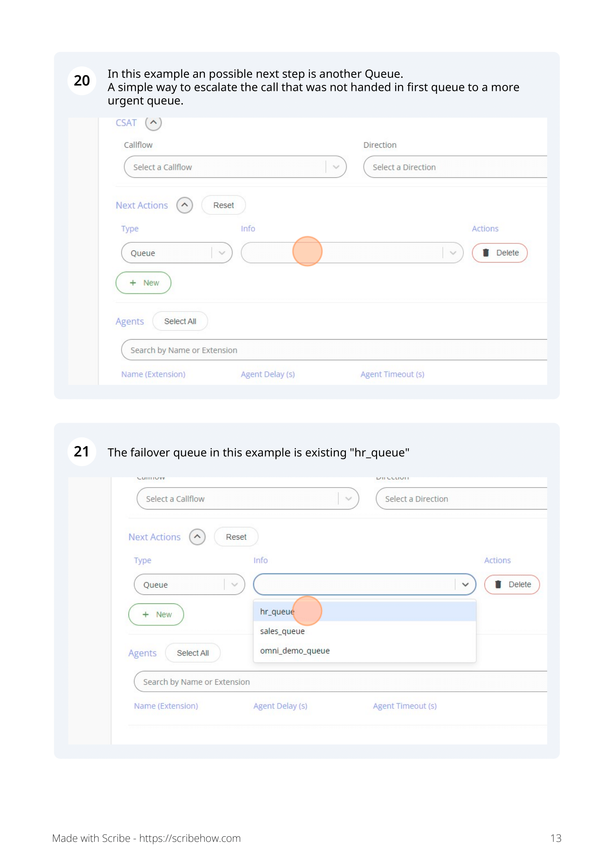Add New next action in step 21
Image resolution: width=614 pixels, height=868 pixels.
pos(156,614)
